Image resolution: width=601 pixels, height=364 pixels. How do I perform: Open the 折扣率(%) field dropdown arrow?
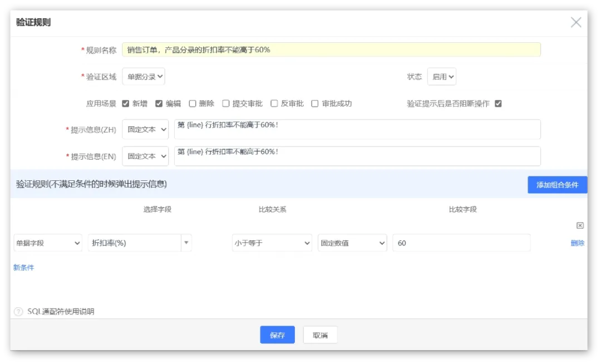186,243
